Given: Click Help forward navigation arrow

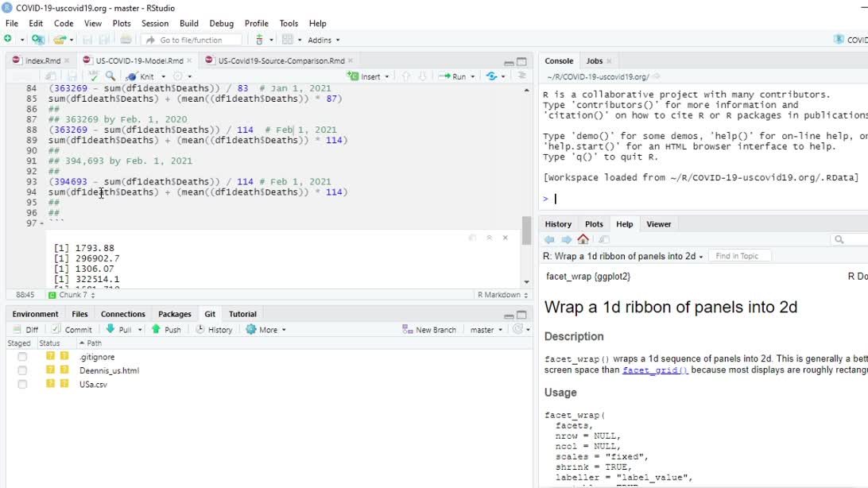Looking at the screenshot, I should pyautogui.click(x=566, y=239).
